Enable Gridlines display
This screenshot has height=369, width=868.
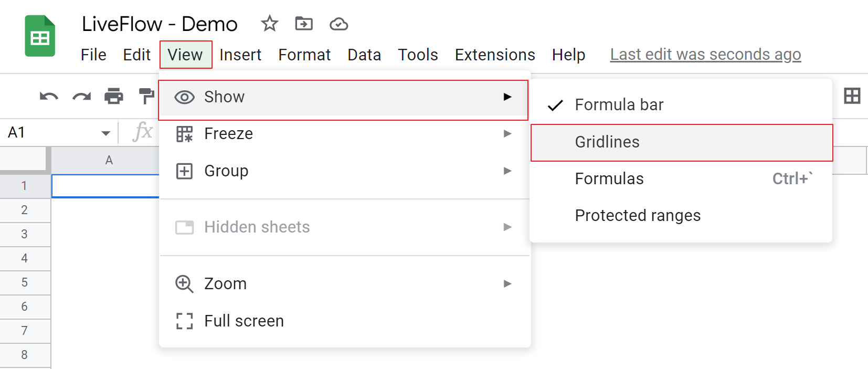tap(607, 142)
